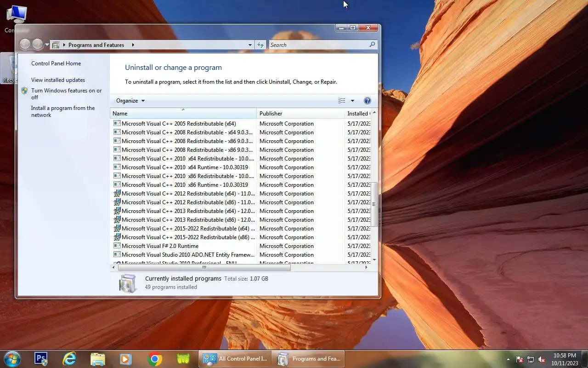This screenshot has height=368, width=588.
Task: Select the Computer desktop icon
Action: coord(16,19)
